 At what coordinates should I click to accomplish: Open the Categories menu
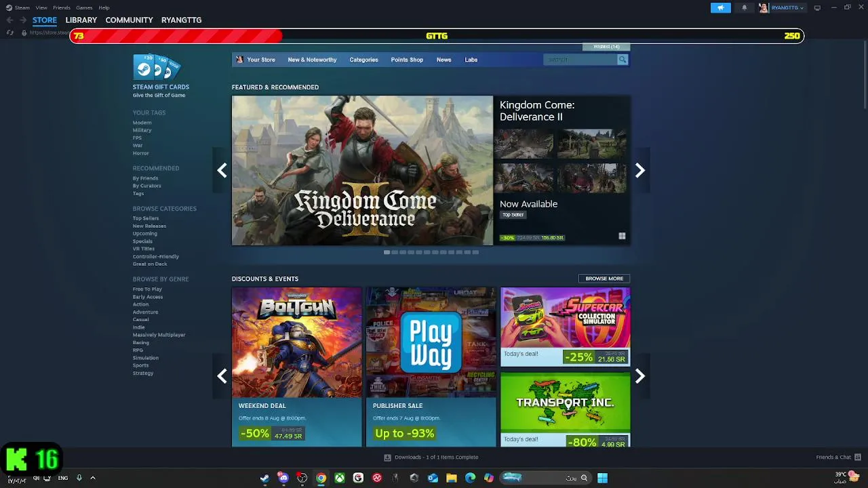363,60
